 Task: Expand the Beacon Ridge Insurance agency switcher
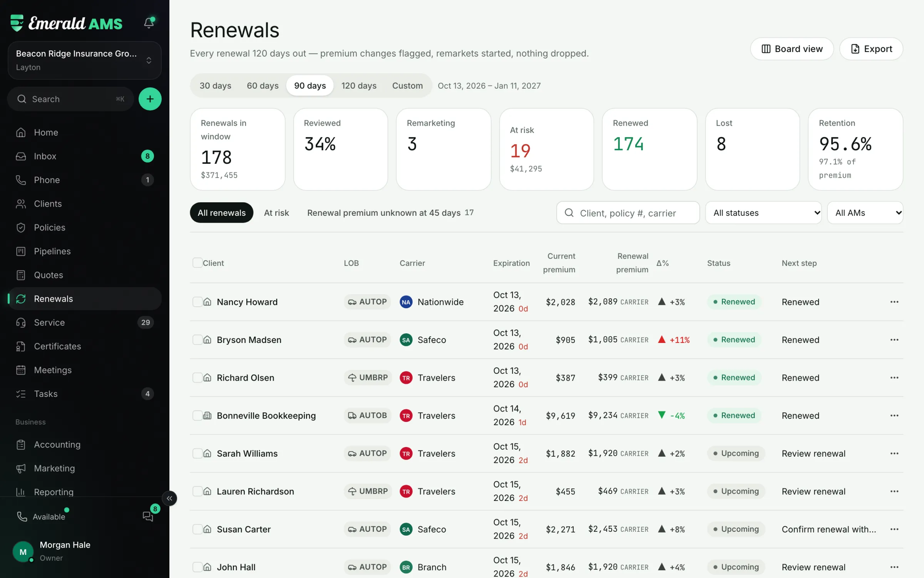(x=84, y=60)
